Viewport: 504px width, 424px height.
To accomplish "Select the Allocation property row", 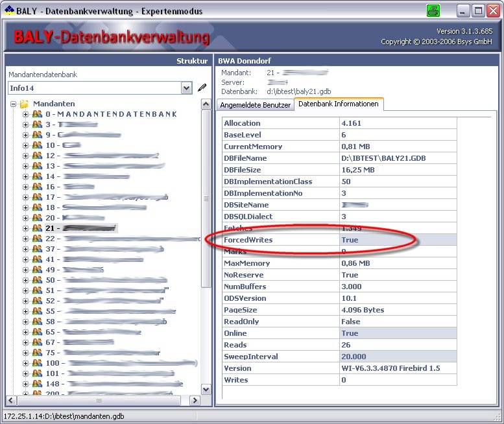I will pyautogui.click(x=339, y=123).
